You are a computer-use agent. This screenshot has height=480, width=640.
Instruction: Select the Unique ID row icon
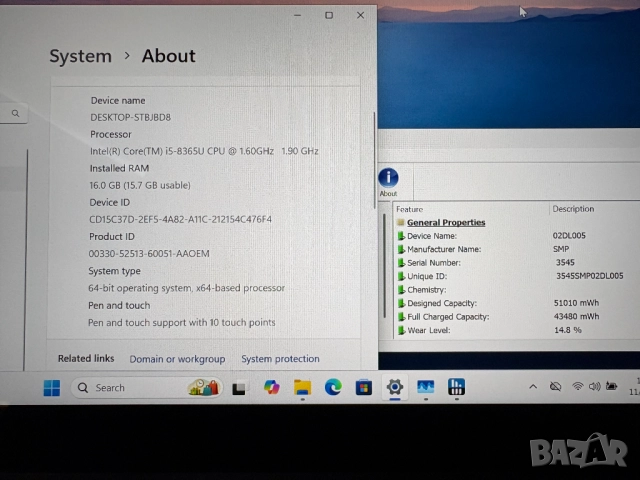pyautogui.click(x=402, y=276)
